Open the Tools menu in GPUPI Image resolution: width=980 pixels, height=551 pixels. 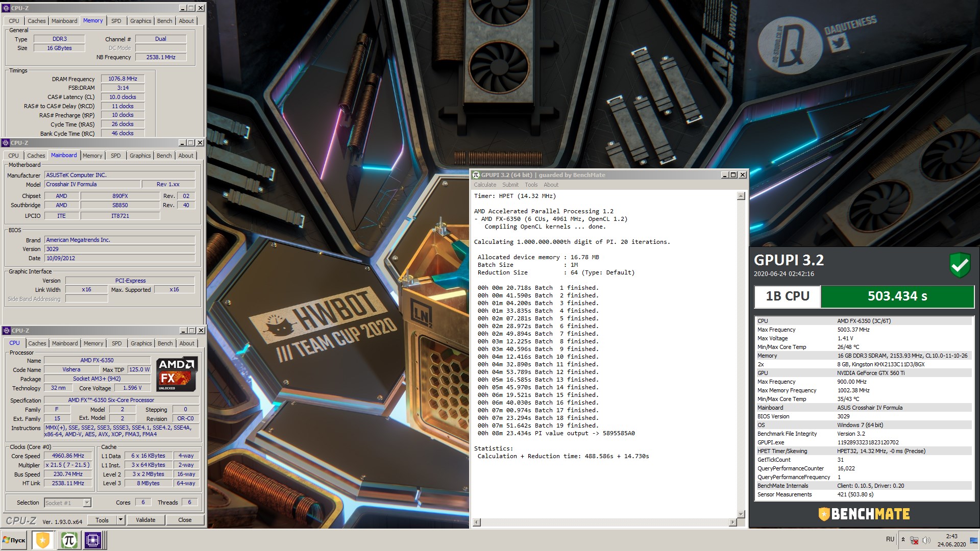531,185
